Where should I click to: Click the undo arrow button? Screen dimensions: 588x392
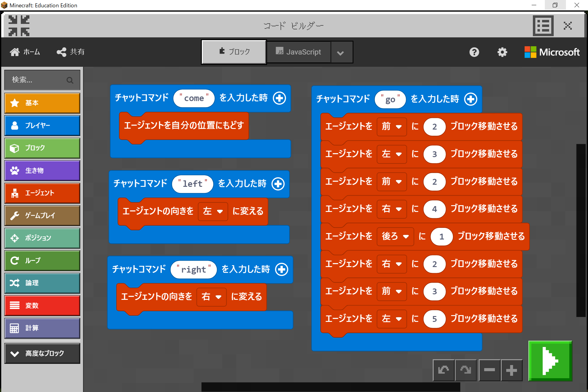[443, 370]
